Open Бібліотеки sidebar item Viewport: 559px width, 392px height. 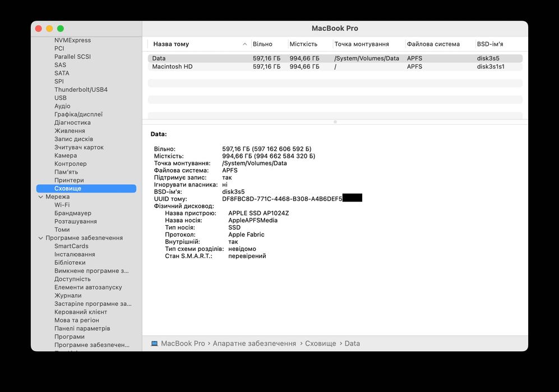(70, 263)
